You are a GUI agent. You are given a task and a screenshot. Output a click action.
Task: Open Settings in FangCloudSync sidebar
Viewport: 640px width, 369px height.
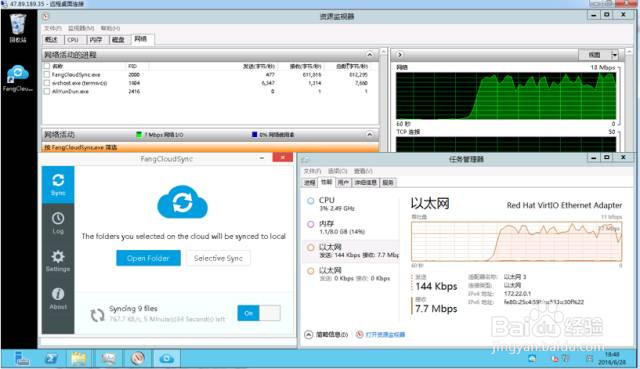[58, 261]
